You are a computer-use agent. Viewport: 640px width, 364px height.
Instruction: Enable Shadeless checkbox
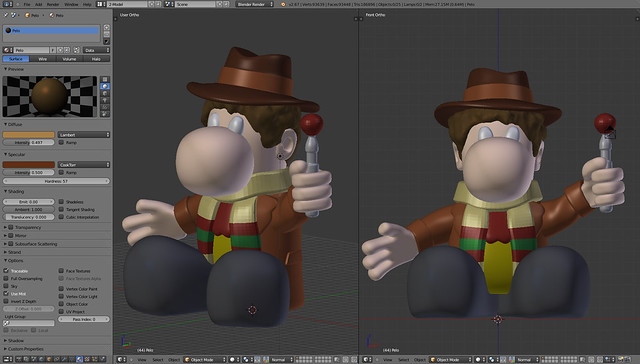point(61,202)
